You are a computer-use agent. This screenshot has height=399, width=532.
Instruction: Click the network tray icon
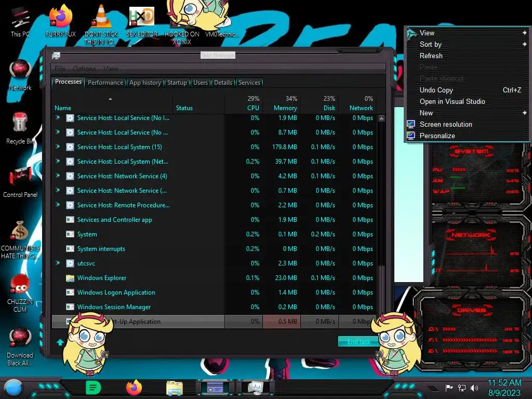461,388
